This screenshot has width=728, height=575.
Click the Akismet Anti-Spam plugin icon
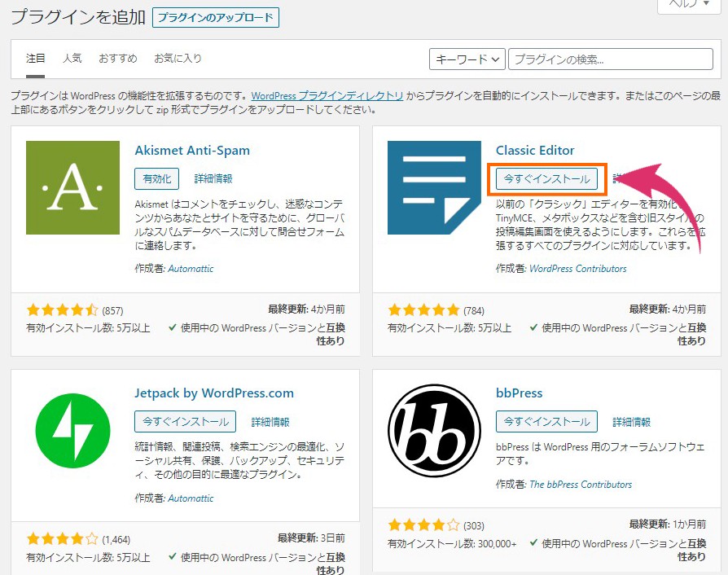[73, 187]
